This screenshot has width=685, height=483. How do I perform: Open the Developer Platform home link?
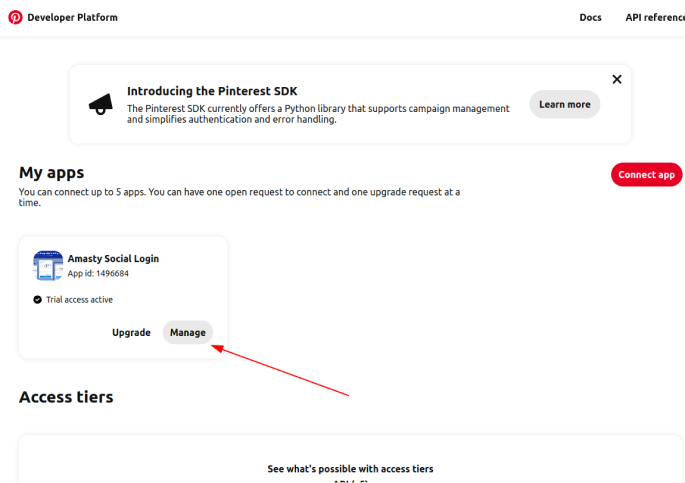click(x=73, y=17)
